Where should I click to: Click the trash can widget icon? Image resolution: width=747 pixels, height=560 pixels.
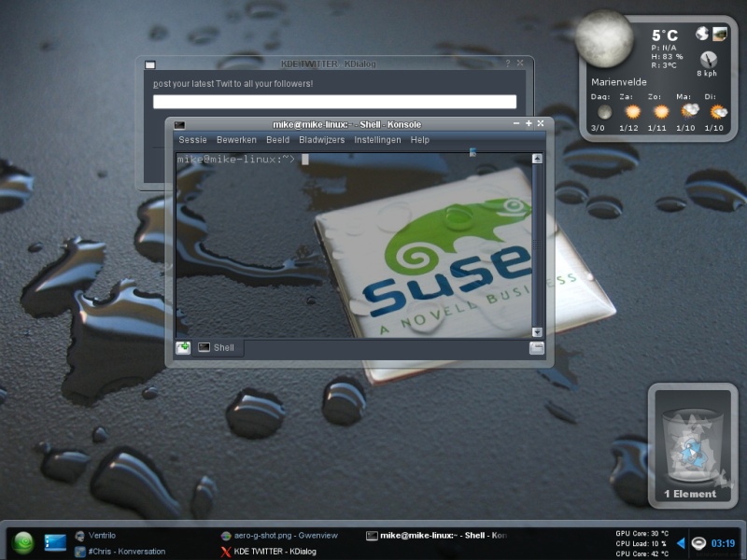[693, 446]
